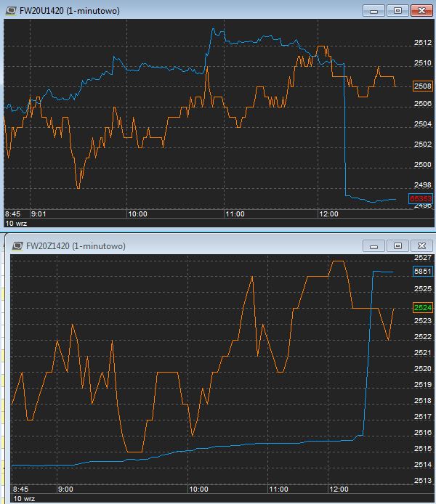Click the FW20U1420 (1-minutowo) title text
The height and width of the screenshot is (504, 436).
[70, 11]
